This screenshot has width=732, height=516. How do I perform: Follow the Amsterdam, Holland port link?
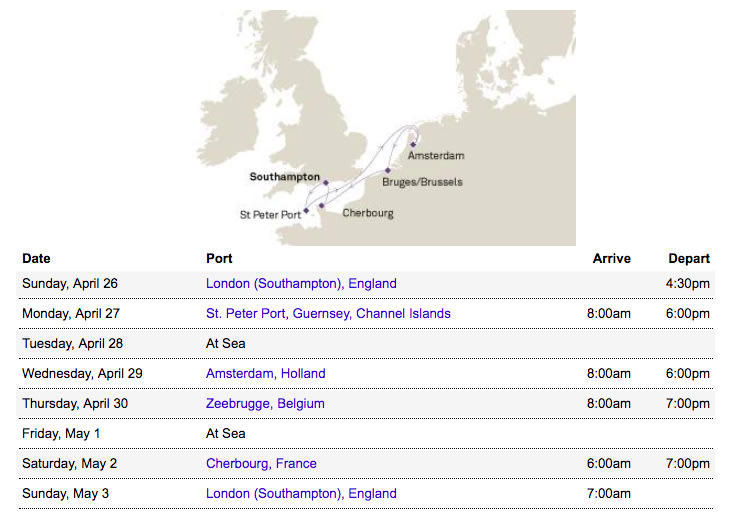point(265,373)
